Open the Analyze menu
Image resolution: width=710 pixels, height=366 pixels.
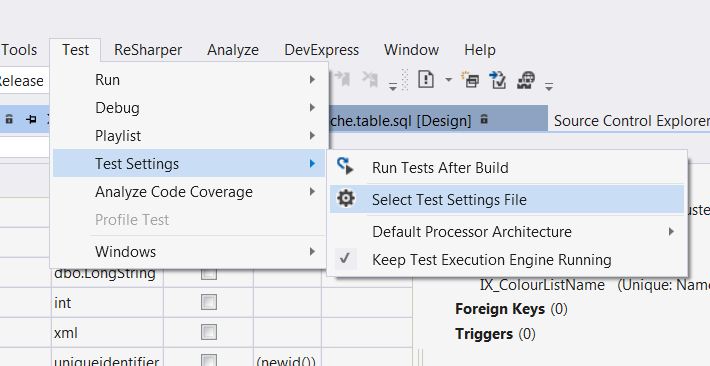233,50
